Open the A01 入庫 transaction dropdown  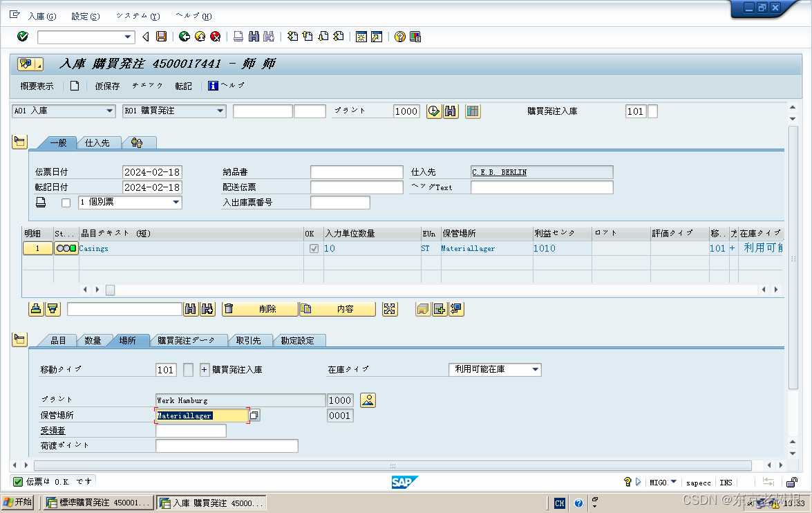109,111
